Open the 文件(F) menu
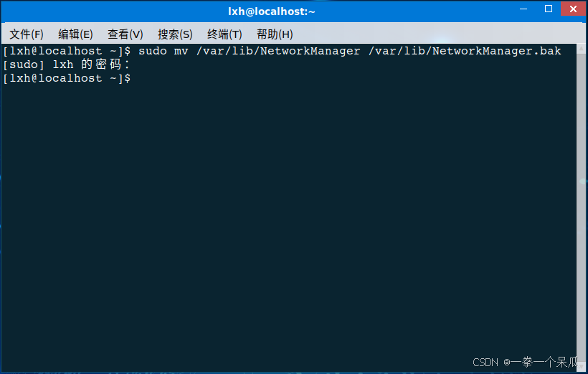Screen dimensions: 588x374 pyautogui.click(x=27, y=34)
